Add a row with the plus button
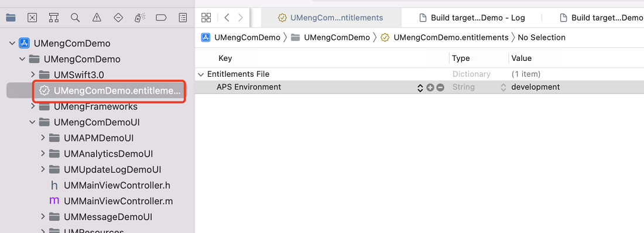Image resolution: width=644 pixels, height=233 pixels. click(x=430, y=87)
